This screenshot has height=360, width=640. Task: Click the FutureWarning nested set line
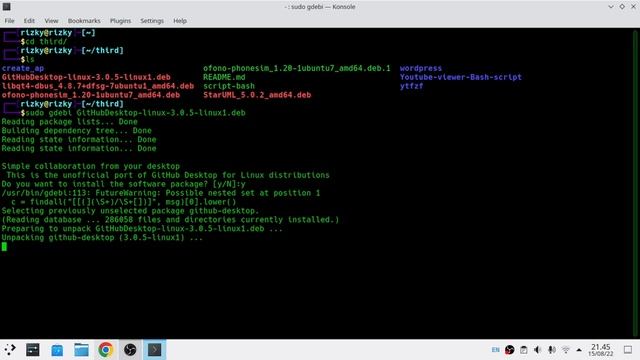(x=161, y=193)
